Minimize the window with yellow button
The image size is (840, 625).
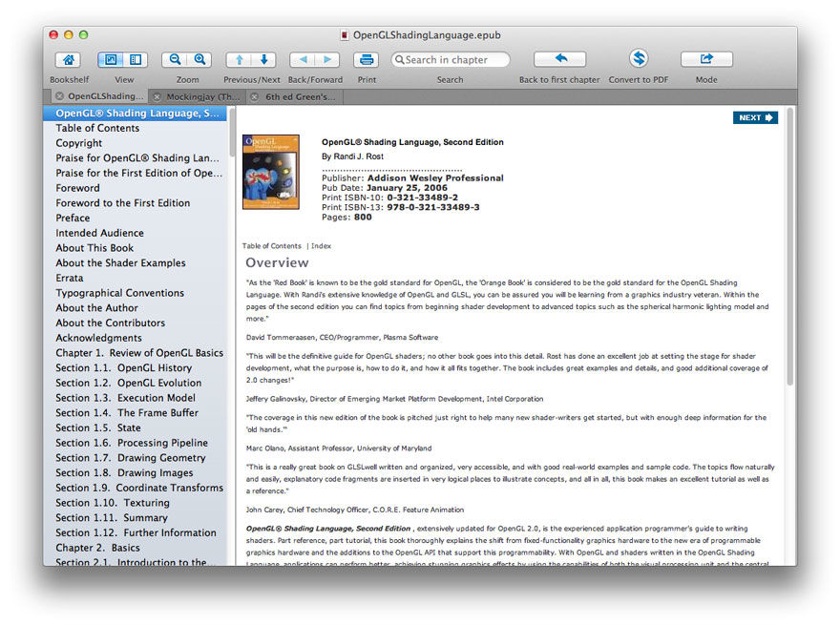click(x=69, y=34)
